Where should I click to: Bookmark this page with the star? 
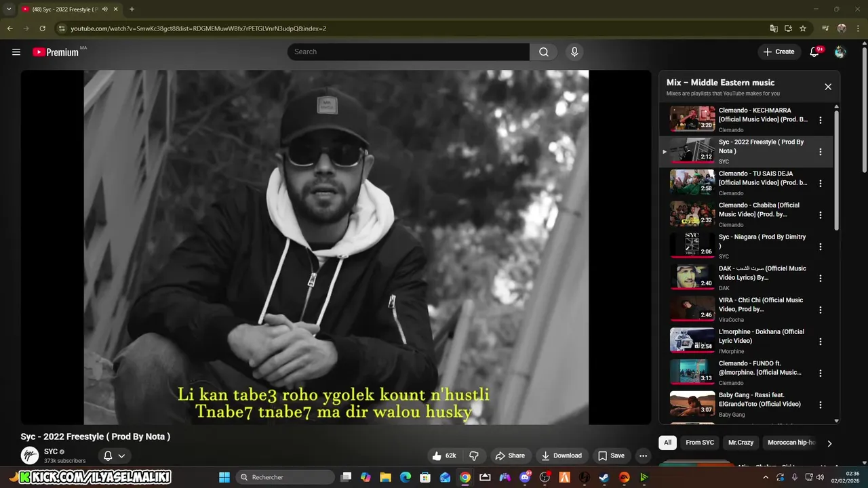[803, 28]
